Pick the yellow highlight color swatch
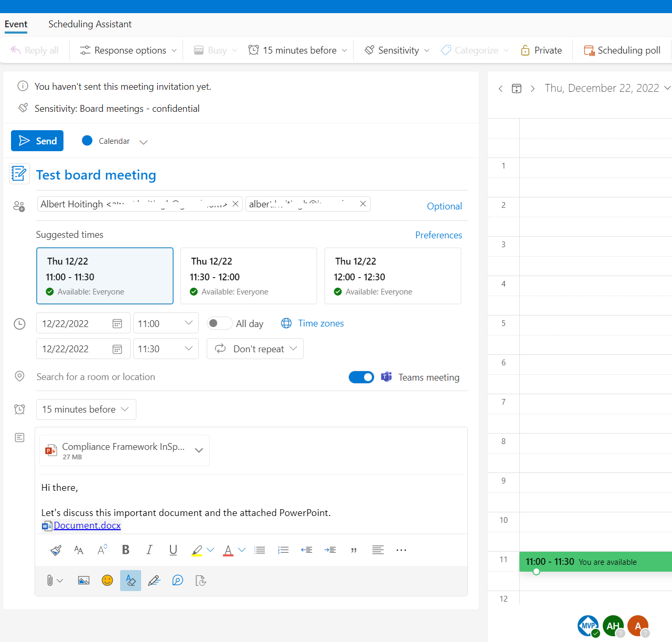Viewport: 672px width, 642px height. [x=197, y=550]
